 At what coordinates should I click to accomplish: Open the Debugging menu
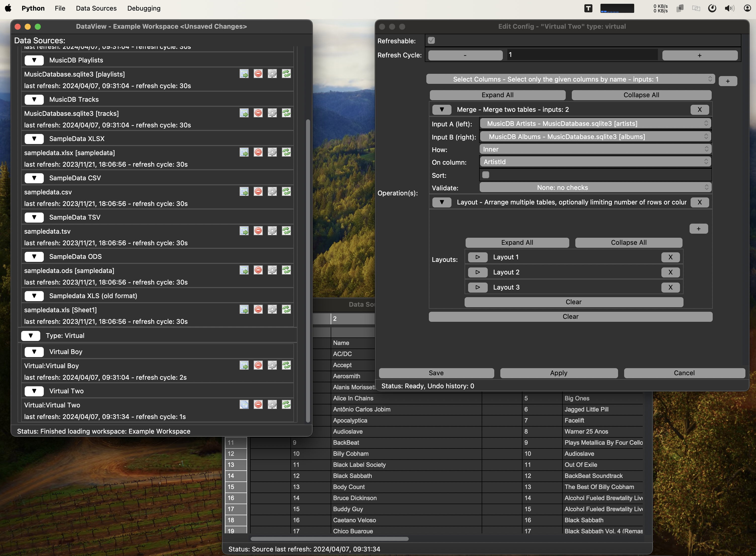(144, 8)
